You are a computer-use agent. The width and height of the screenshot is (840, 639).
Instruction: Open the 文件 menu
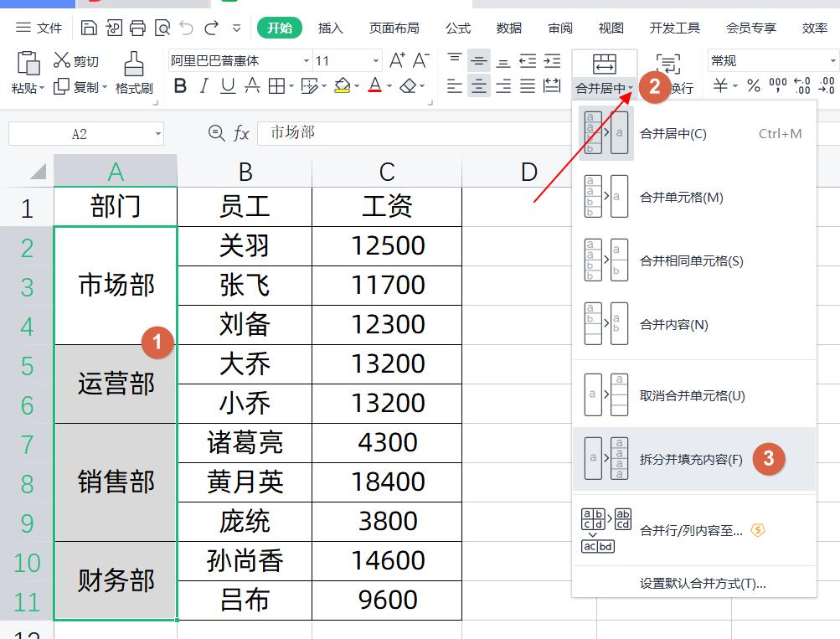click(x=43, y=27)
